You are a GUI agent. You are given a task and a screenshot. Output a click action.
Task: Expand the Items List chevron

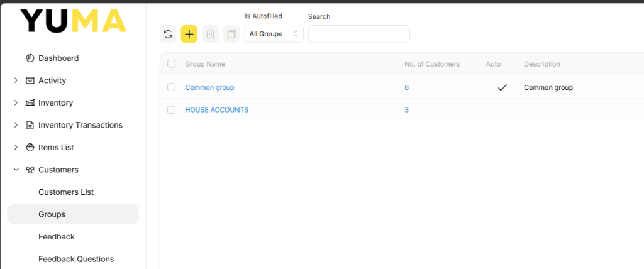tap(16, 148)
